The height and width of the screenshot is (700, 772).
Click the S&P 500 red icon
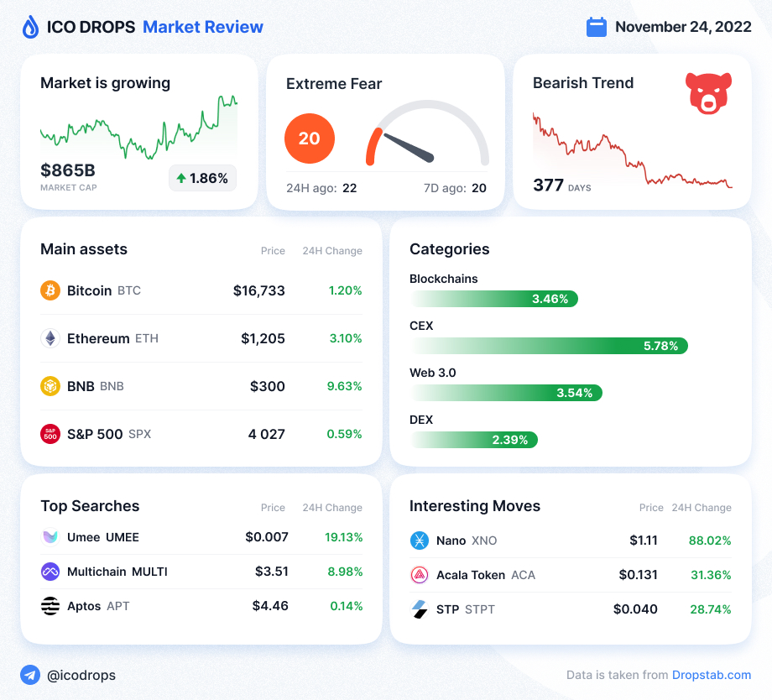tap(50, 434)
